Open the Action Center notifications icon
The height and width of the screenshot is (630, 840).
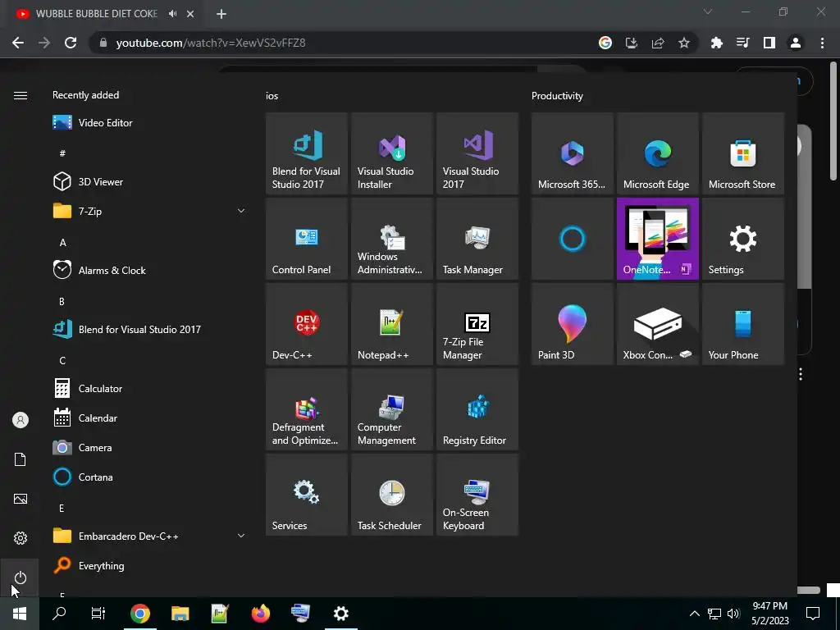[813, 614]
